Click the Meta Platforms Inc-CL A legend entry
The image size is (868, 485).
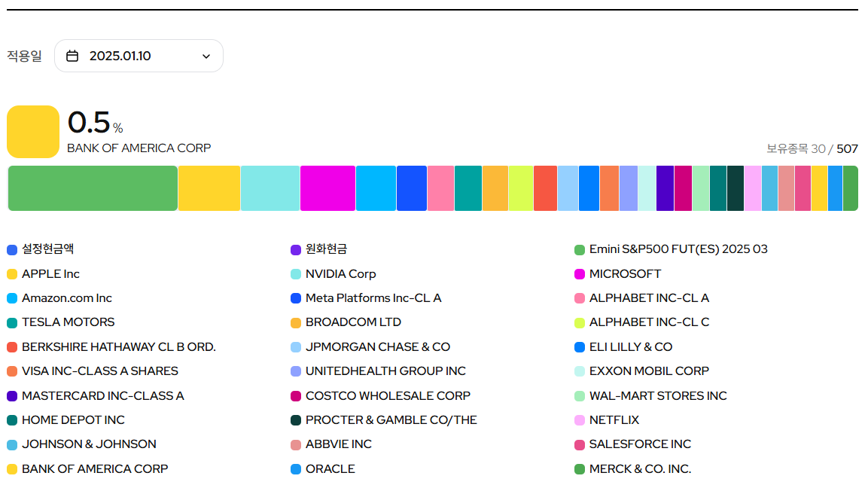pos(366,298)
